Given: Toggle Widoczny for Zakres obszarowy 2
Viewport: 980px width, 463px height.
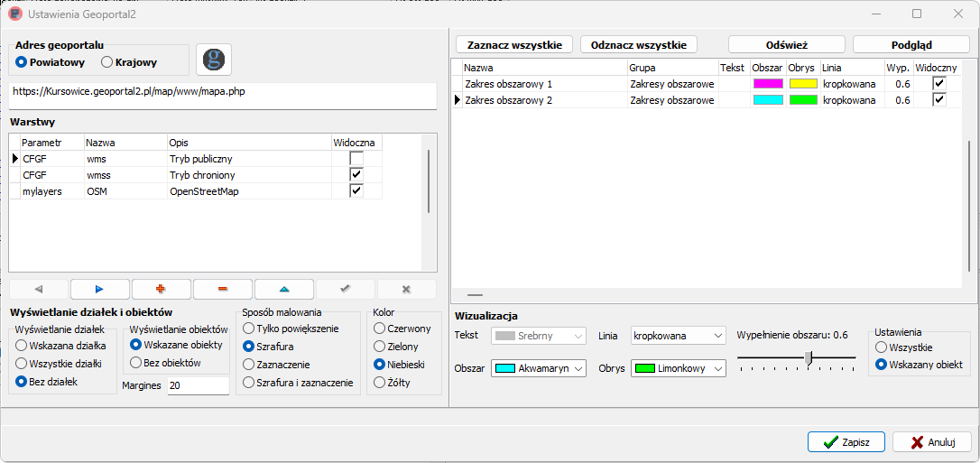Looking at the screenshot, I should [938, 99].
